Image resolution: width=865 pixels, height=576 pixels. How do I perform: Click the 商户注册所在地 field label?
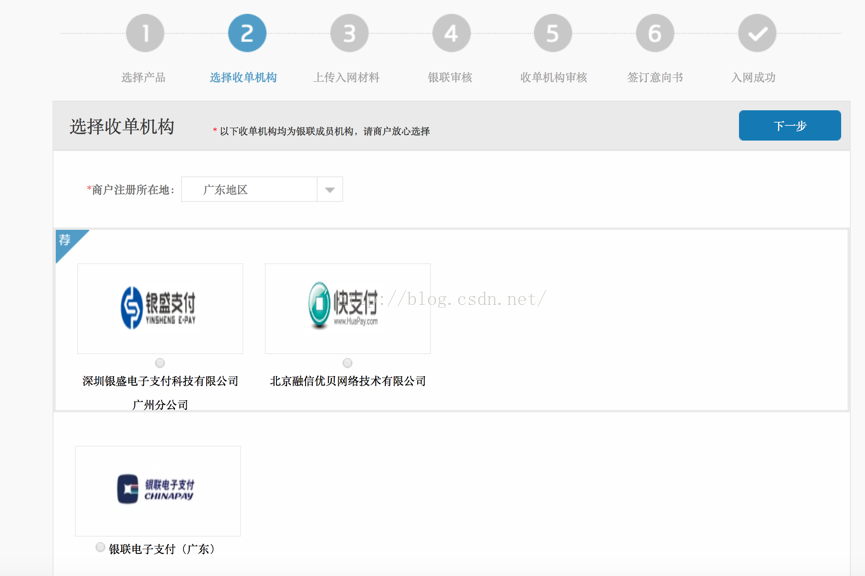click(131, 190)
